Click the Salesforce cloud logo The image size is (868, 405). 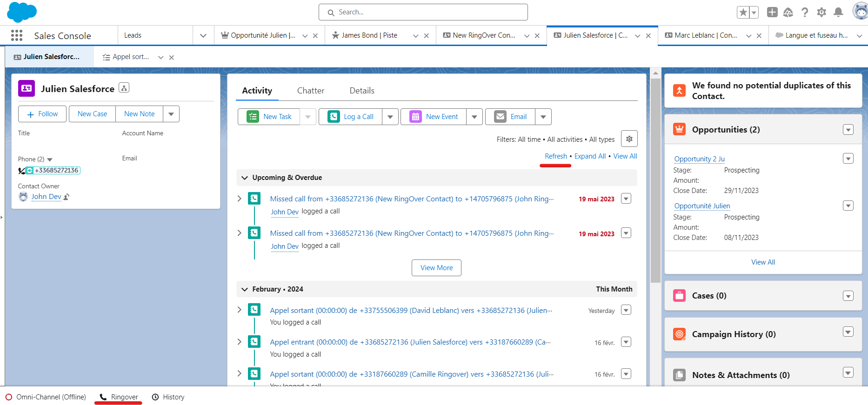click(22, 12)
